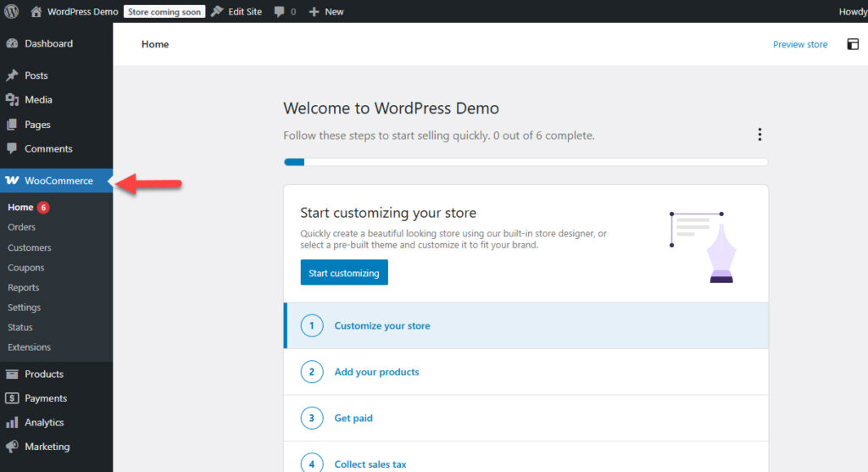Open Posts in the sidebar
The height and width of the screenshot is (472, 868).
36,75
